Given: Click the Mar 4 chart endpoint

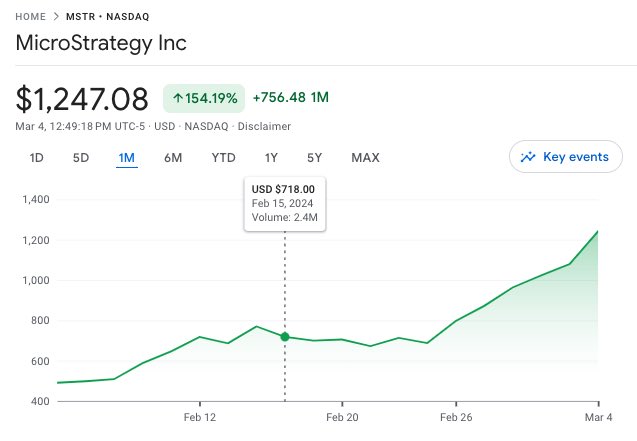Looking at the screenshot, I should pos(598,232).
